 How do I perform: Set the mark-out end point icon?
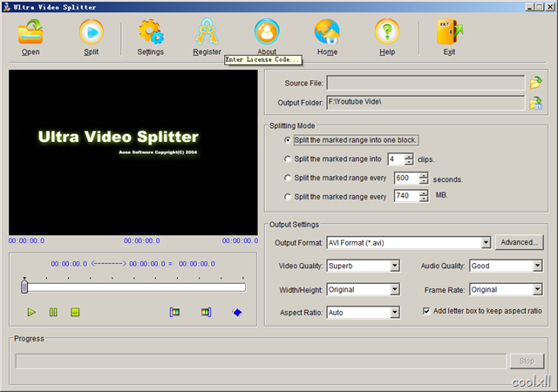[206, 313]
